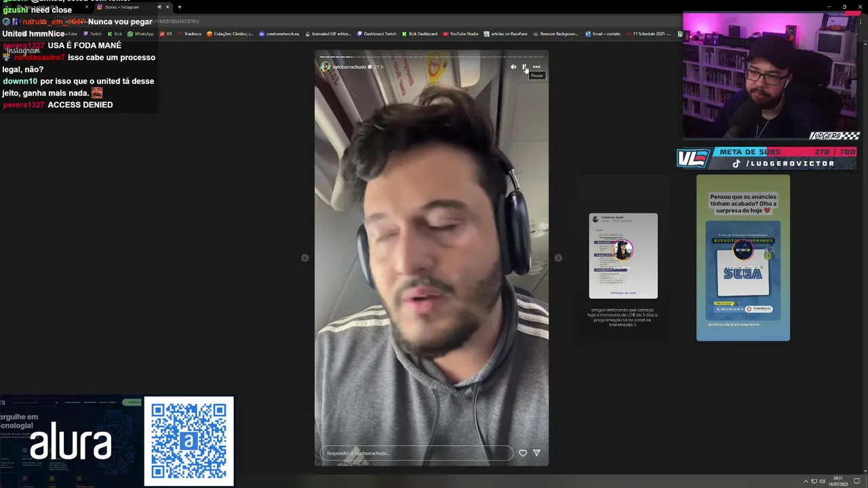The height and width of the screenshot is (488, 868).
Task: Open the network status tray icon
Action: click(x=814, y=481)
